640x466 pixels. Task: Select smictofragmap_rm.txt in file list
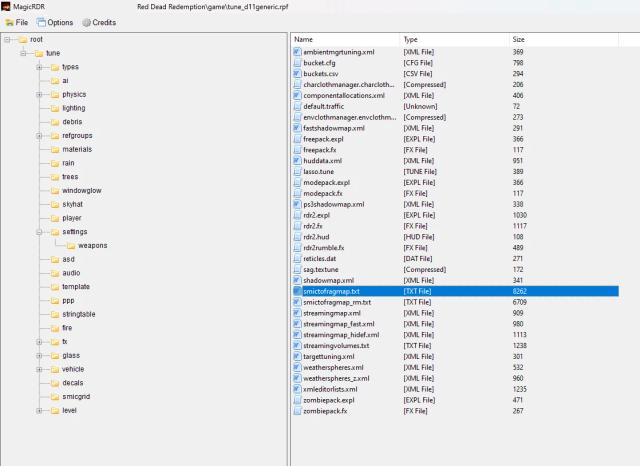pyautogui.click(x=337, y=302)
